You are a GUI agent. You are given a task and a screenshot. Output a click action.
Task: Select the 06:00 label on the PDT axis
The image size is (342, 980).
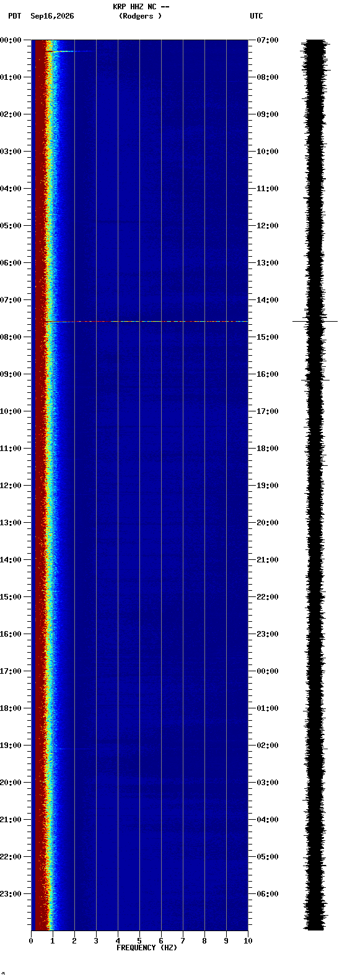[x=11, y=263]
